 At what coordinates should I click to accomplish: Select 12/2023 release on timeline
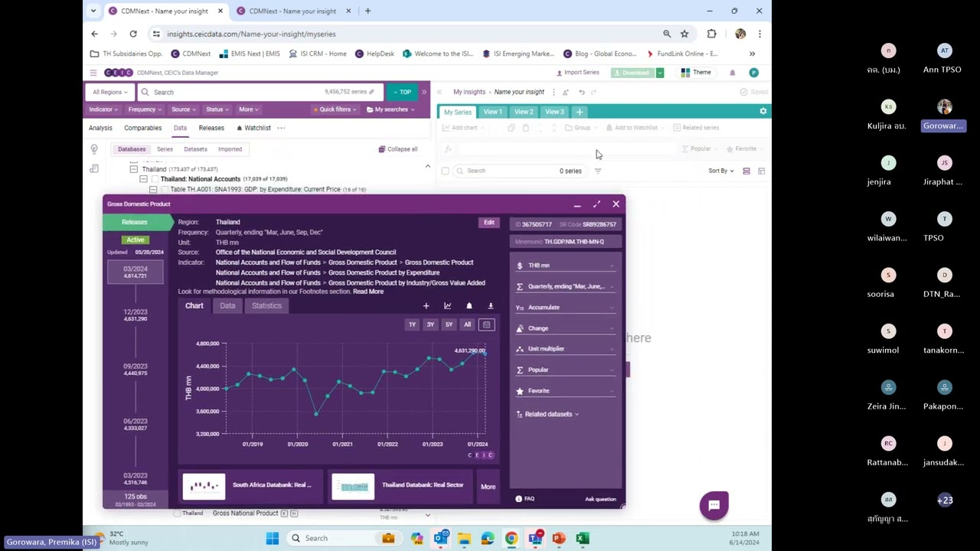pos(136,315)
